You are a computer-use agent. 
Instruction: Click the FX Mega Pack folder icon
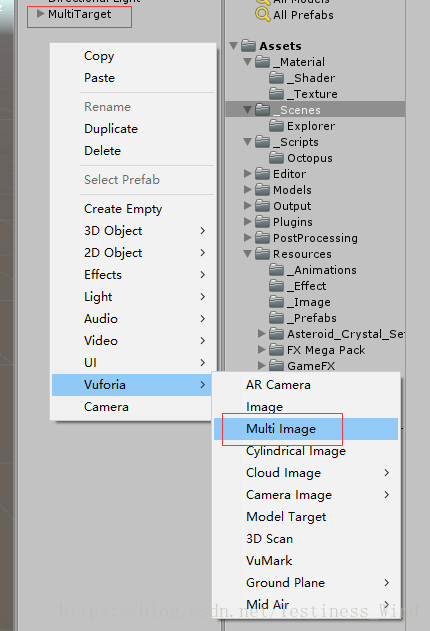(x=276, y=350)
